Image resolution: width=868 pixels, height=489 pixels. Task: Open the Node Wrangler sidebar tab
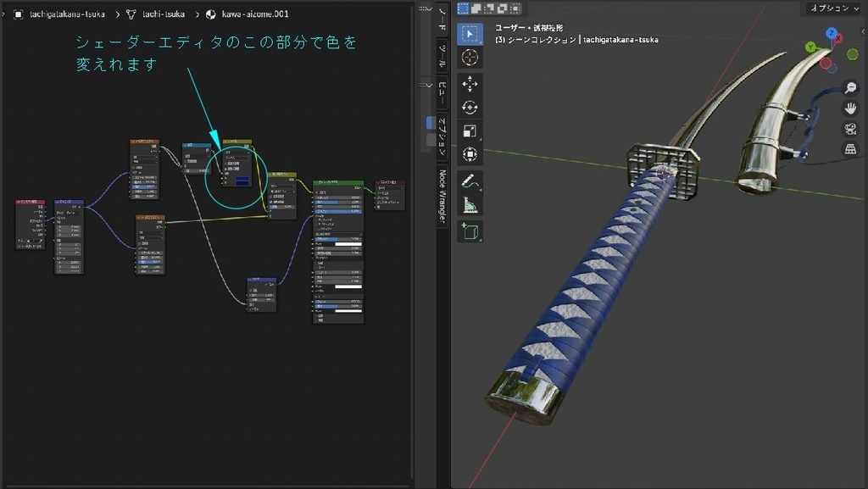point(442,197)
